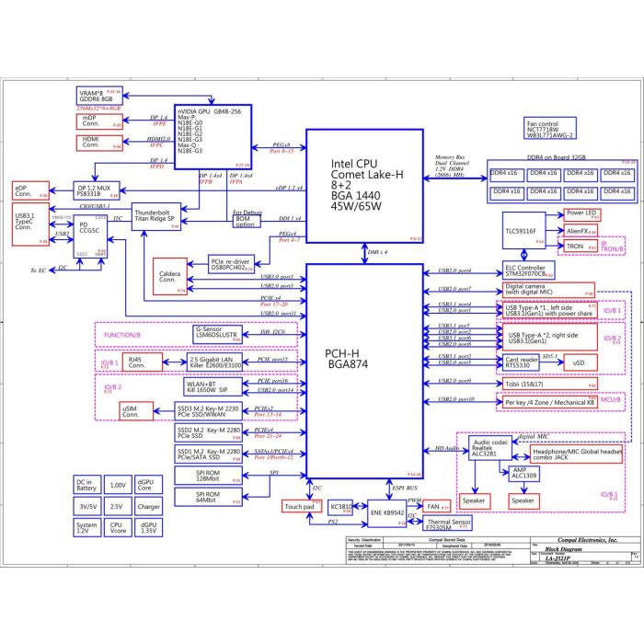The height and width of the screenshot is (644, 644).
Task: Select the 2.5 Gigabit LAN Killer box
Action: pos(214,362)
